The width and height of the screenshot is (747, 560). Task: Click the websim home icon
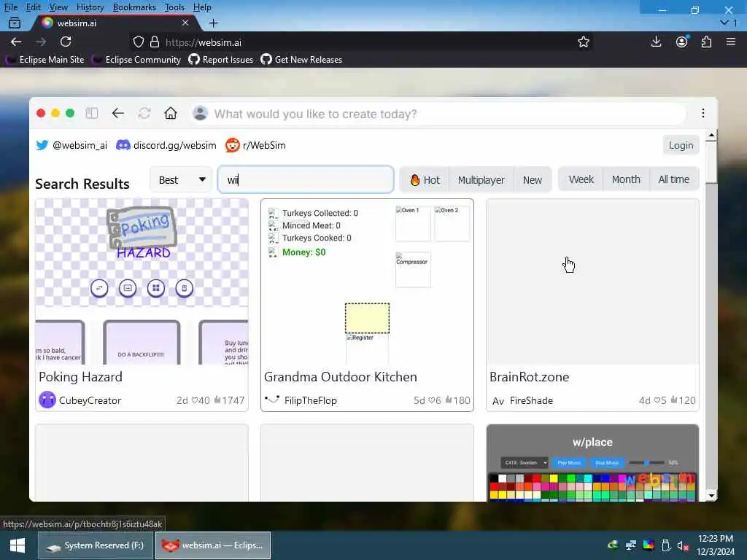pyautogui.click(x=171, y=113)
